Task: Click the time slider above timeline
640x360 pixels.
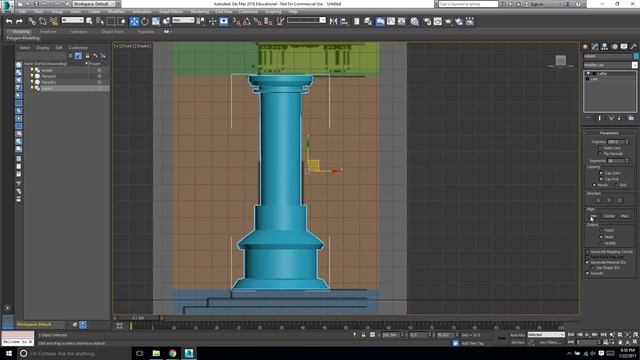Action: pyautogui.click(x=138, y=318)
